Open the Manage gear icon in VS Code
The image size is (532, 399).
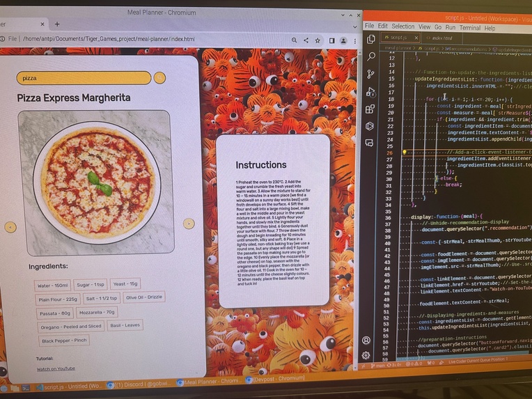[366, 355]
